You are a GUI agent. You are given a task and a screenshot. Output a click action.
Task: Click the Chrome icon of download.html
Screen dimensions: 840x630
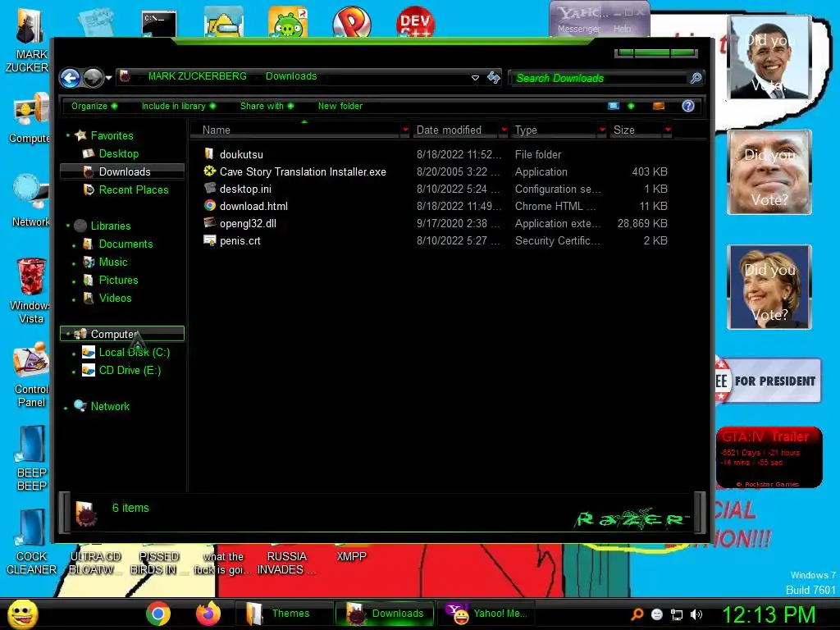(210, 206)
